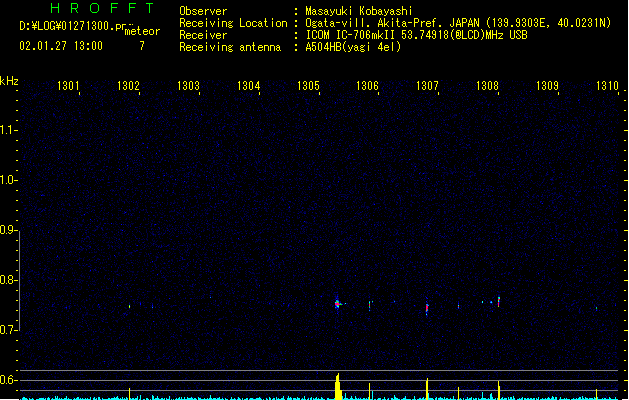Click the 1303 time axis label

click(x=188, y=85)
